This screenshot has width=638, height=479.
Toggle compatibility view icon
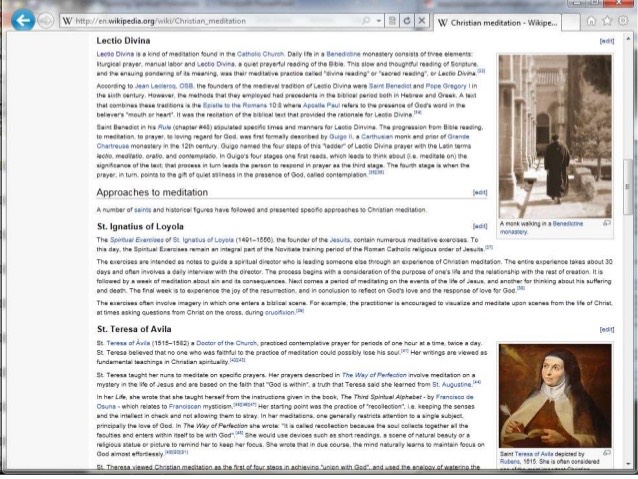tap(392, 20)
